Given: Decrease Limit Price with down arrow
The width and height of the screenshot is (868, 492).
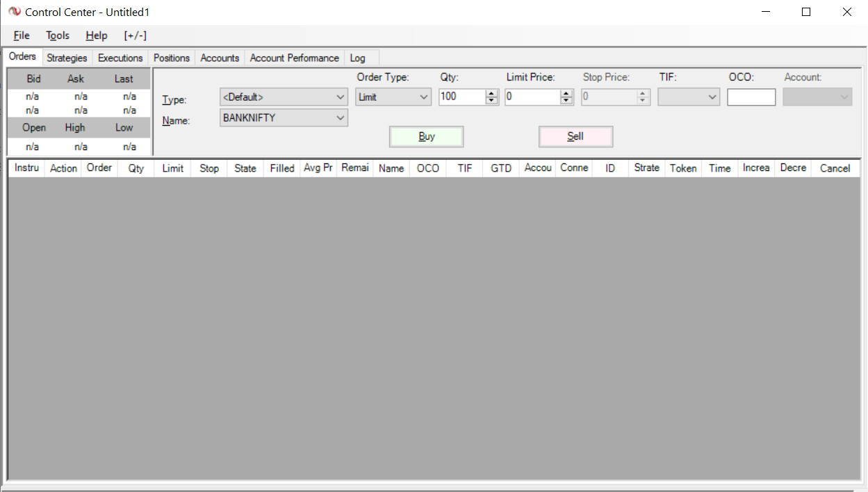Looking at the screenshot, I should point(566,101).
